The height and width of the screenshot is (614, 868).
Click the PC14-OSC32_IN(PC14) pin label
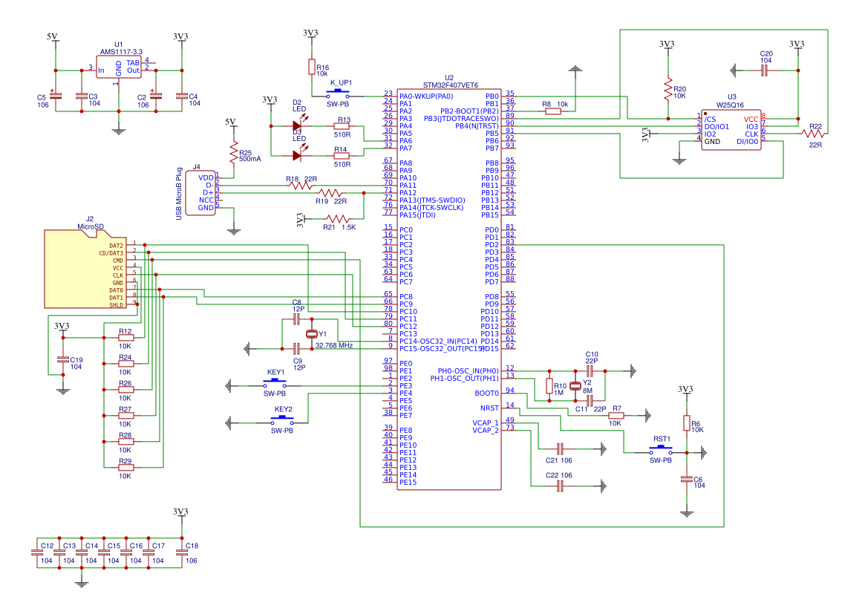(x=438, y=341)
